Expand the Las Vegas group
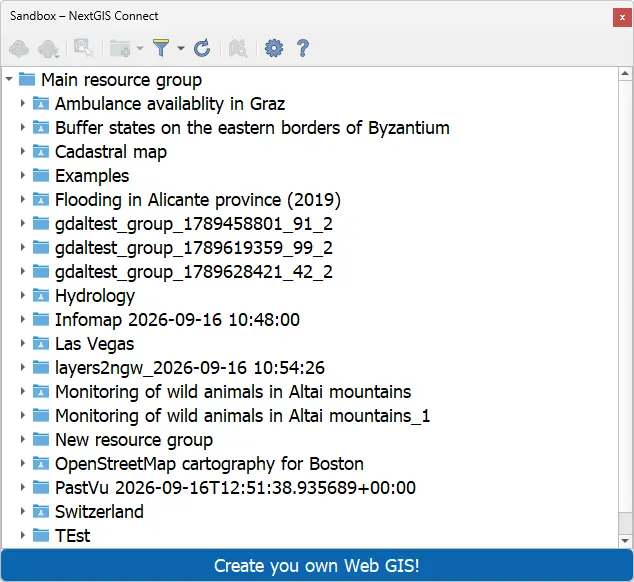Image resolution: width=634 pixels, height=582 pixels. click(x=23, y=343)
